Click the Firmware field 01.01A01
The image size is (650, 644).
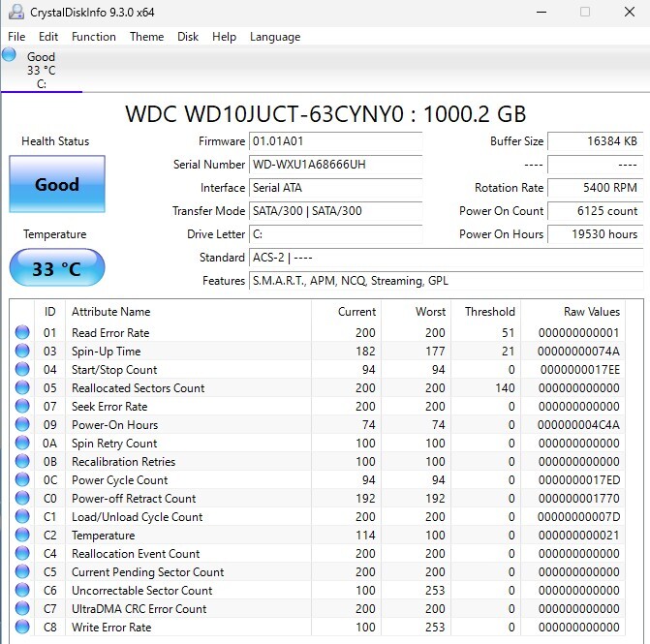pyautogui.click(x=336, y=141)
